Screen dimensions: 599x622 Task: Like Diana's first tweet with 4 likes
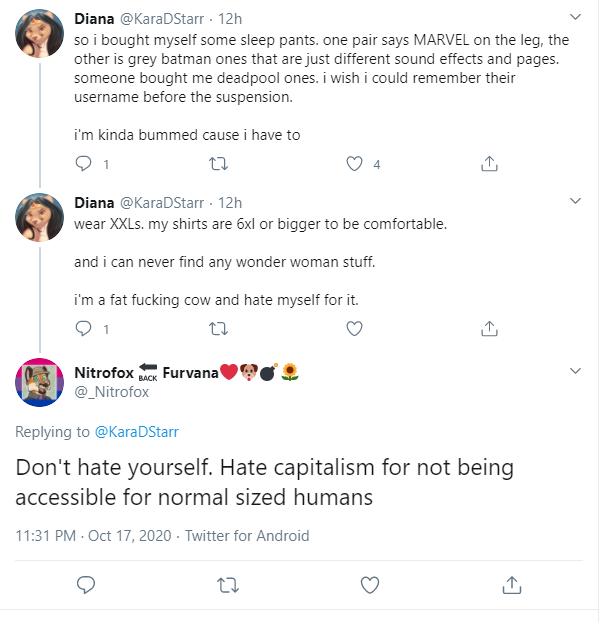tap(354, 163)
